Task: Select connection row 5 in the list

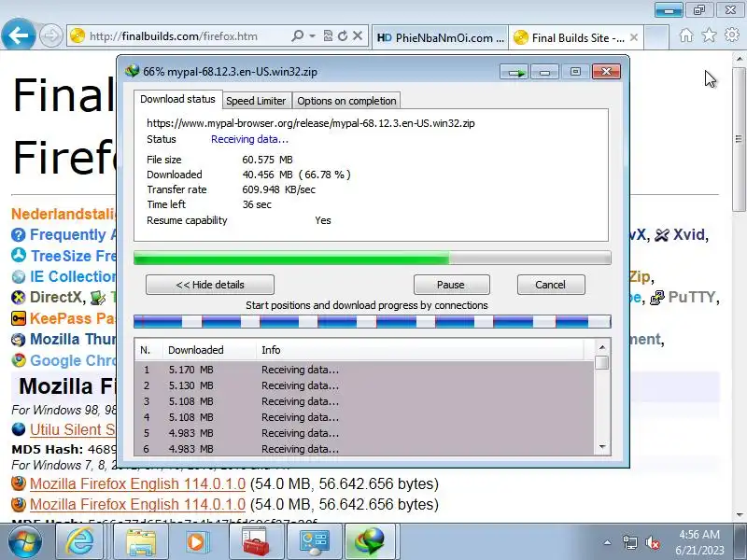Action: click(x=364, y=433)
